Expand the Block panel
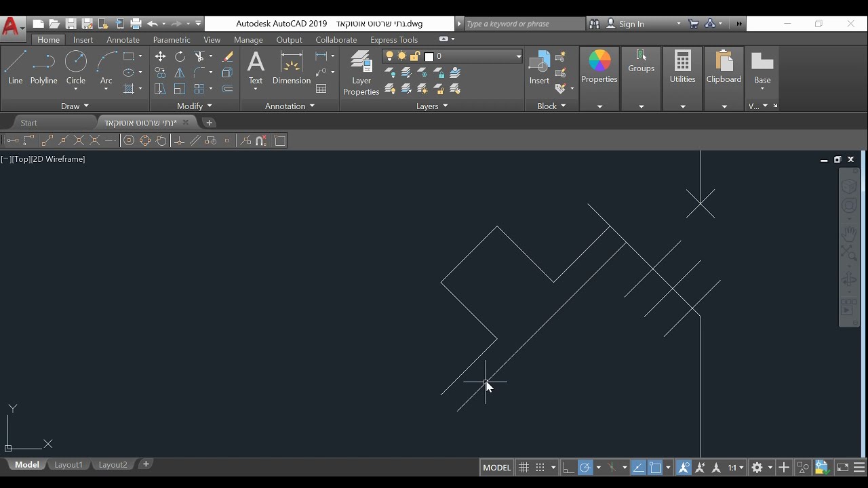Image resolution: width=868 pixels, height=488 pixels. coord(551,106)
